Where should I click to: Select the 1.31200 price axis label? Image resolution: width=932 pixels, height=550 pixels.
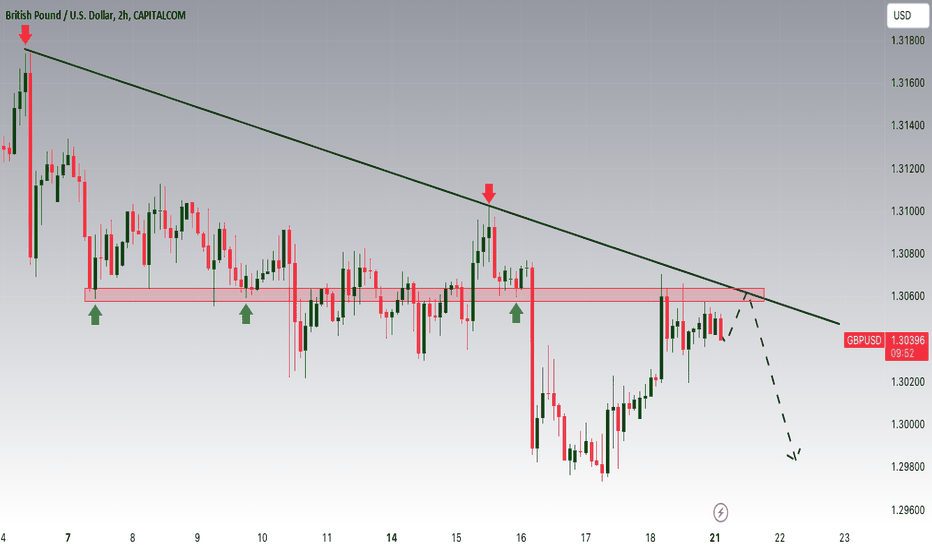908,168
